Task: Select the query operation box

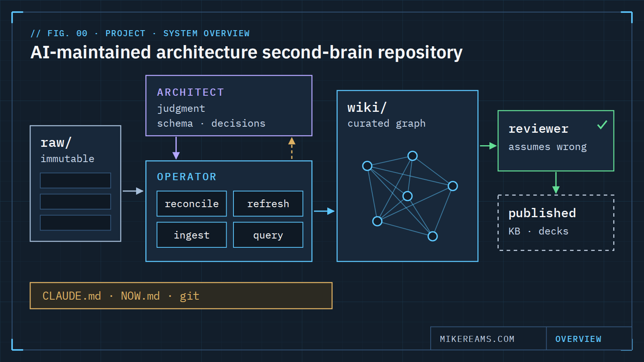Action: click(x=268, y=235)
